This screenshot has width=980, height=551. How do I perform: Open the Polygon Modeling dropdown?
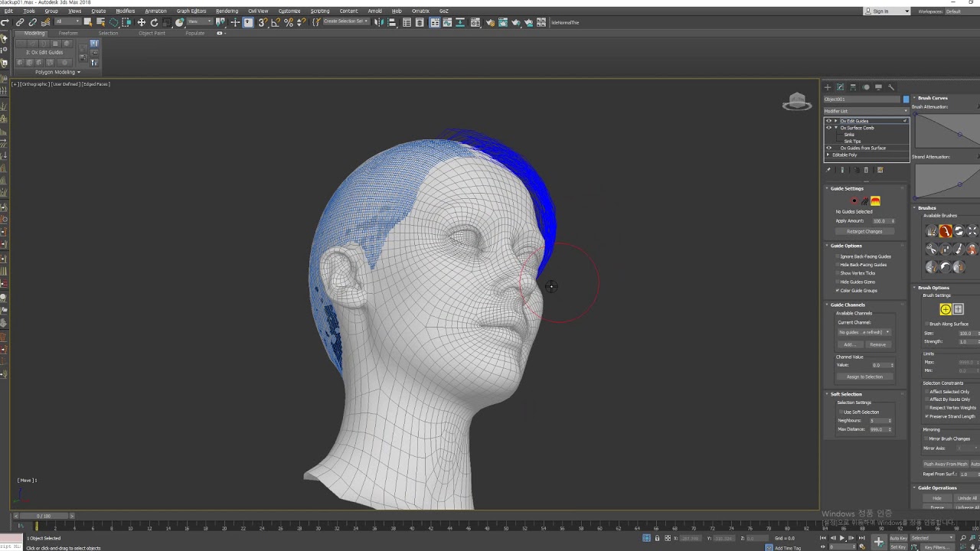pyautogui.click(x=57, y=72)
